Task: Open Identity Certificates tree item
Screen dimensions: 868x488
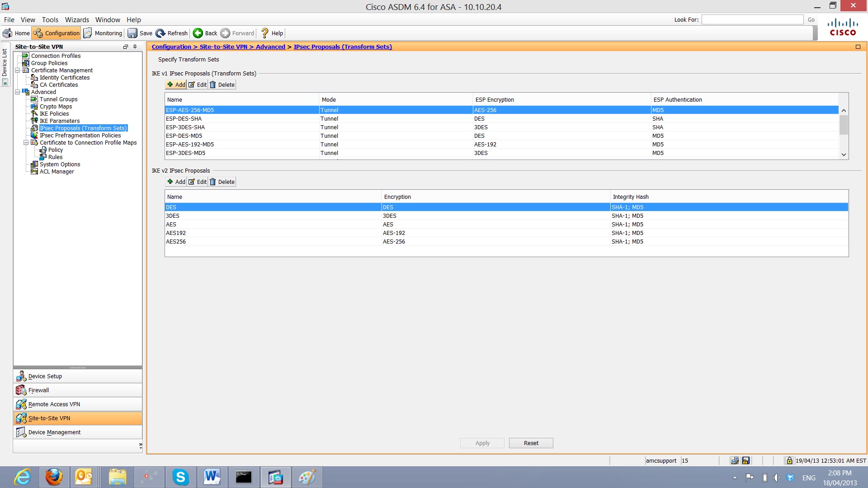Action: click(65, 77)
